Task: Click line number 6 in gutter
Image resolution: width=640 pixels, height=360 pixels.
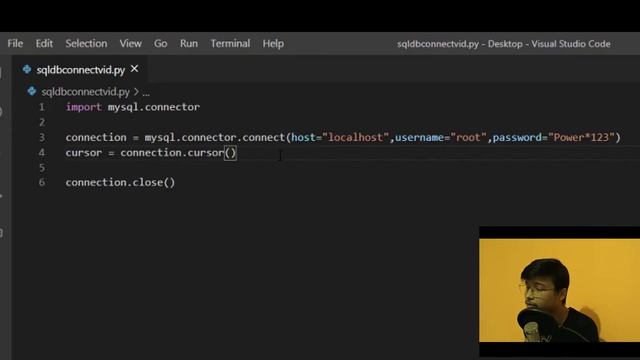Action: [x=42, y=182]
